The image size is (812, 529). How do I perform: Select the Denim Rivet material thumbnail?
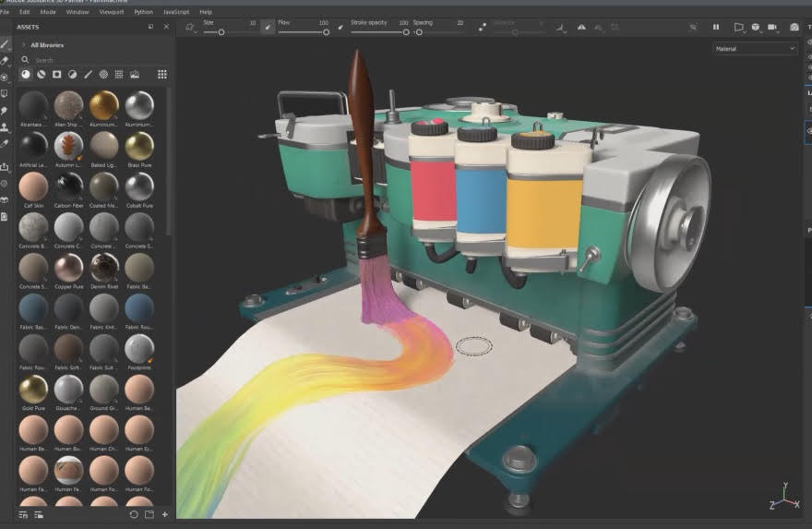104,268
